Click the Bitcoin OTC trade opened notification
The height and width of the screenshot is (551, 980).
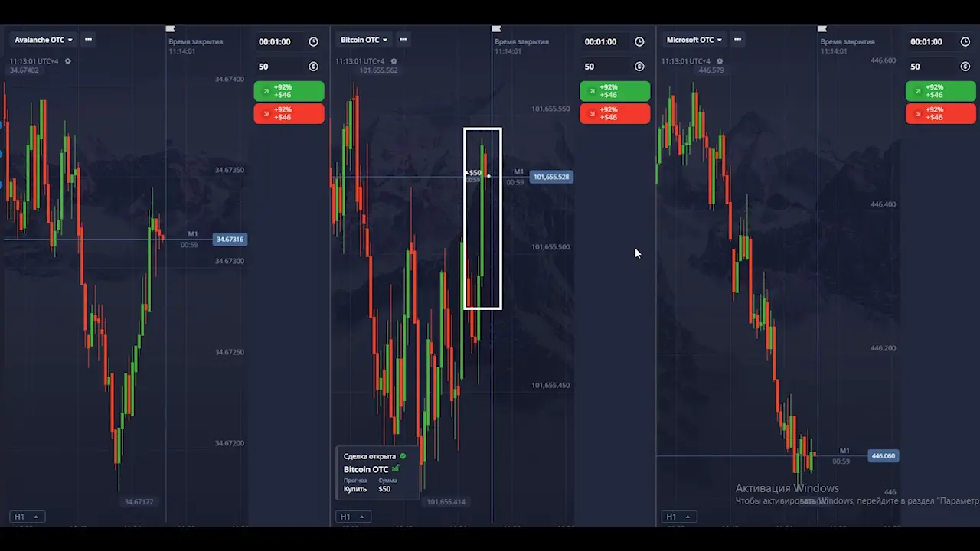pos(377,472)
